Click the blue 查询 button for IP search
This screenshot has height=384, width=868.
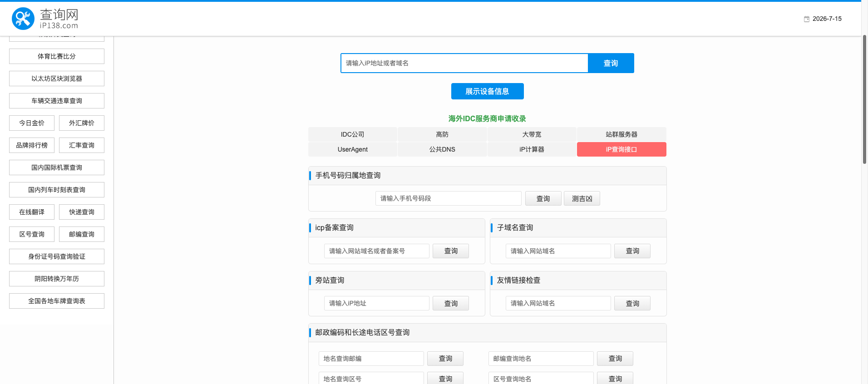pyautogui.click(x=611, y=63)
